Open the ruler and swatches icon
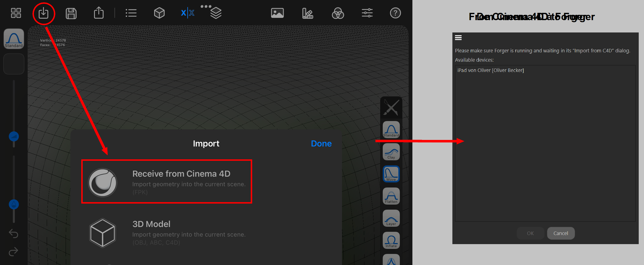Image resolution: width=644 pixels, height=265 pixels. pos(308,13)
